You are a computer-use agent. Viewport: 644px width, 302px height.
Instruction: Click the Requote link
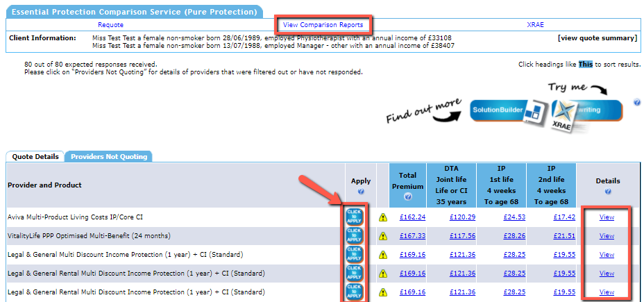[x=110, y=25]
